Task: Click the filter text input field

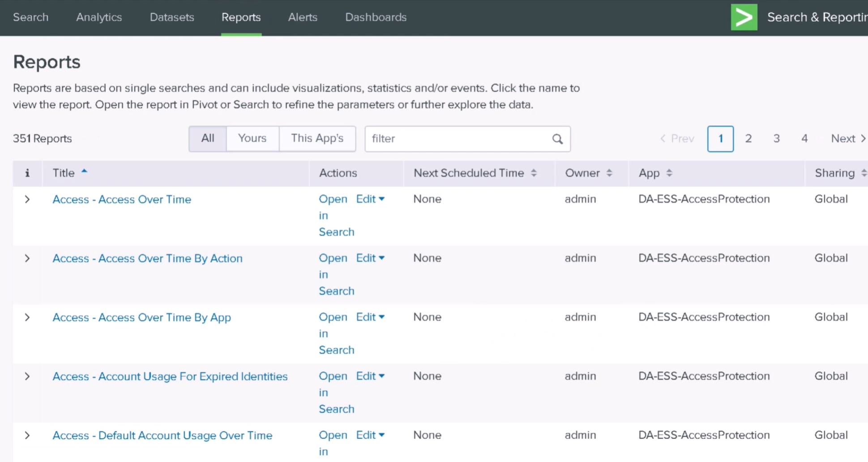Action: [467, 139]
